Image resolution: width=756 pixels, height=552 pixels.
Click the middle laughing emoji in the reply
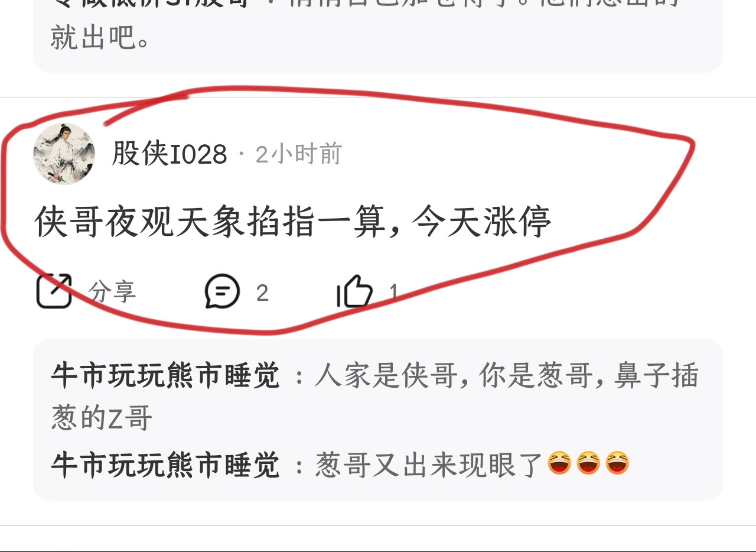(x=588, y=463)
